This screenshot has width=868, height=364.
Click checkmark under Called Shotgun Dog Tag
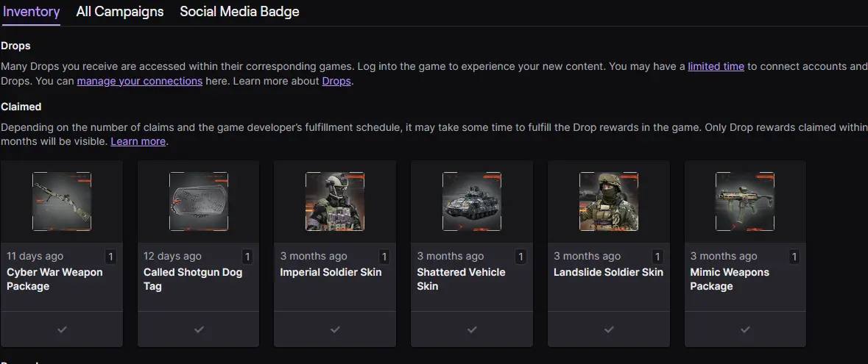click(199, 329)
